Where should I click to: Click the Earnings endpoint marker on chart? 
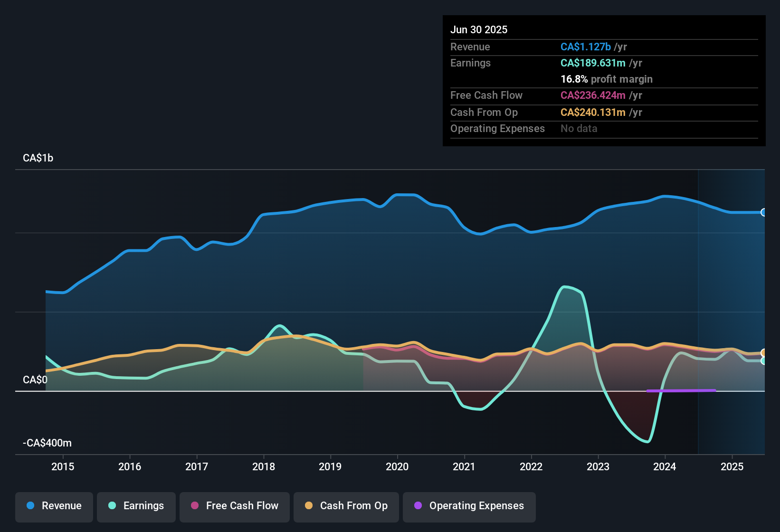pyautogui.click(x=763, y=361)
